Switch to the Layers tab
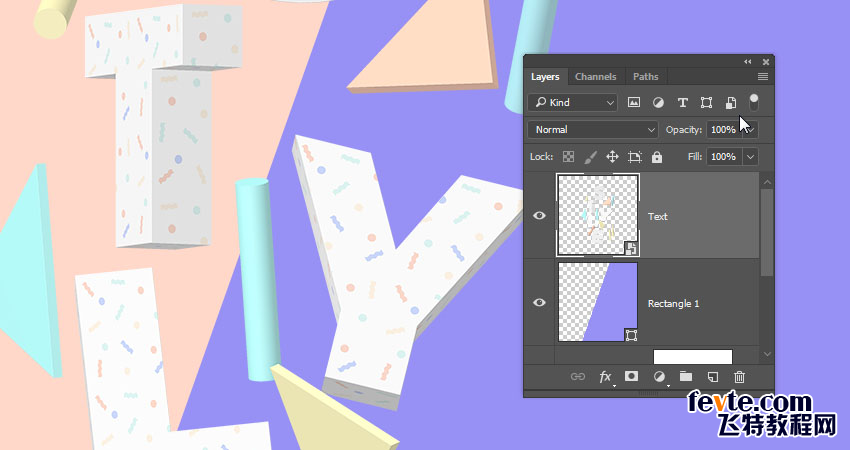 point(545,76)
